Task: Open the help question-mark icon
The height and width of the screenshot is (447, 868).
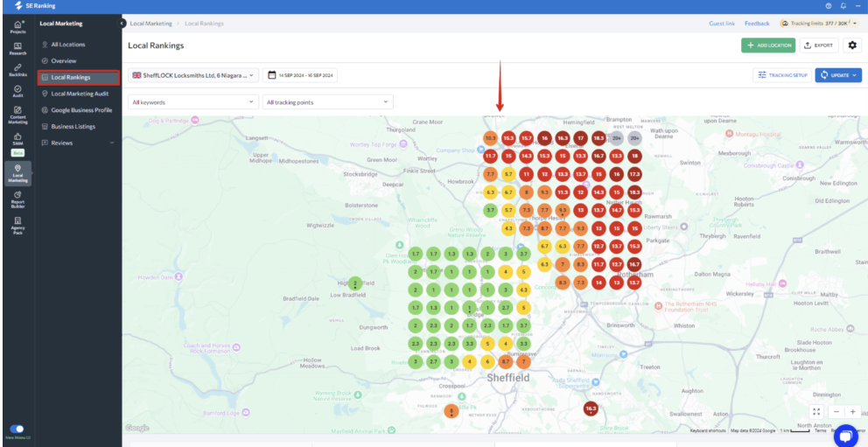Action: coord(828,6)
